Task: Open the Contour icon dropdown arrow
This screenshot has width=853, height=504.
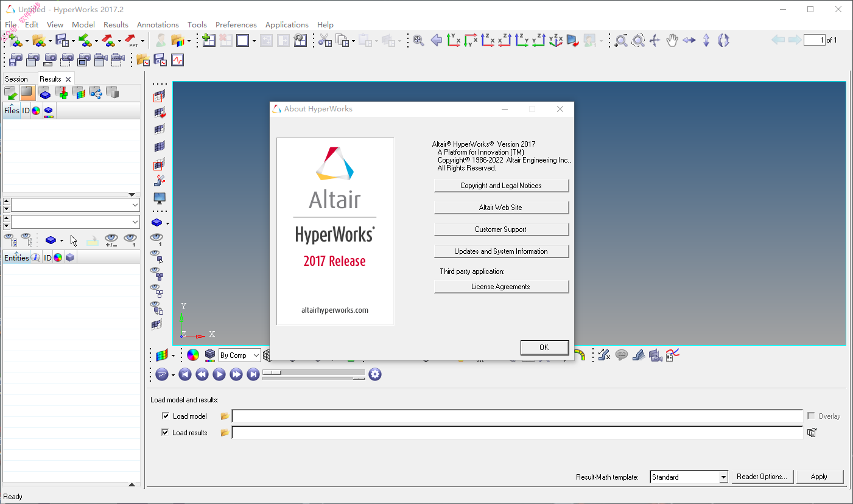Action: click(x=172, y=356)
